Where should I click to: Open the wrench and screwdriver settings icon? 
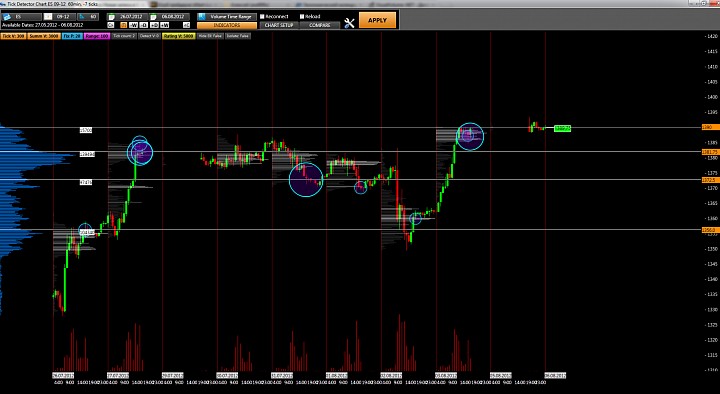349,23
